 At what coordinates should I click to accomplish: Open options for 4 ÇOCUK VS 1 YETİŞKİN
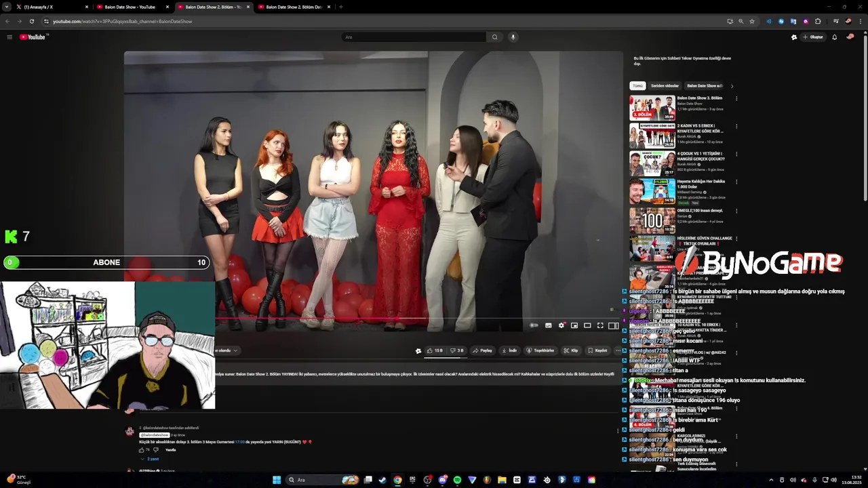(x=736, y=154)
